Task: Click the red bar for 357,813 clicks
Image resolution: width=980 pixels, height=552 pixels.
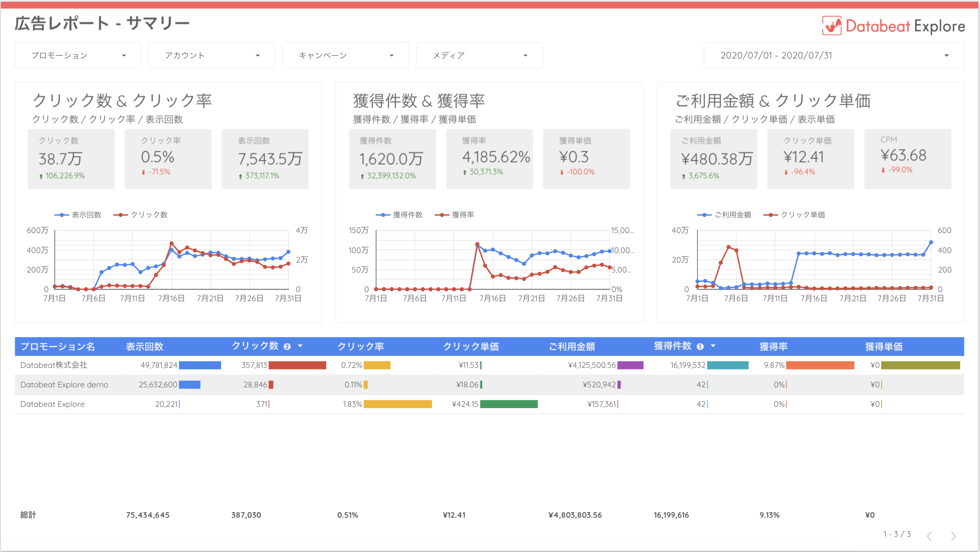Action: (297, 365)
